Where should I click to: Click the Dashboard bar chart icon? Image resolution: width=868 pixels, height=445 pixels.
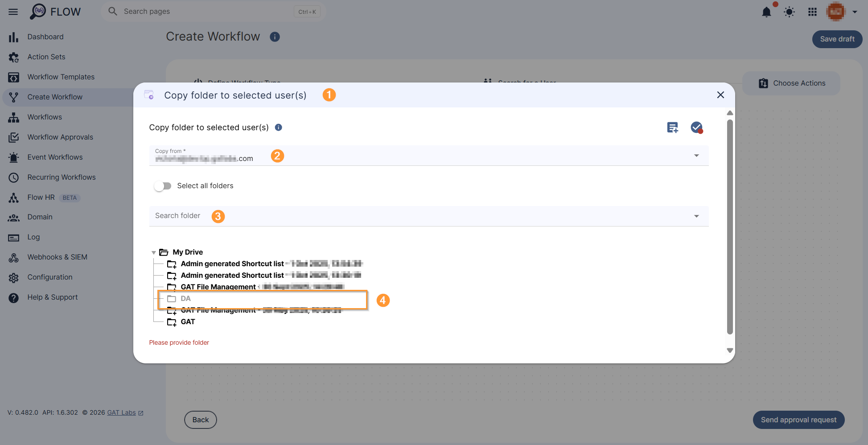(x=13, y=37)
